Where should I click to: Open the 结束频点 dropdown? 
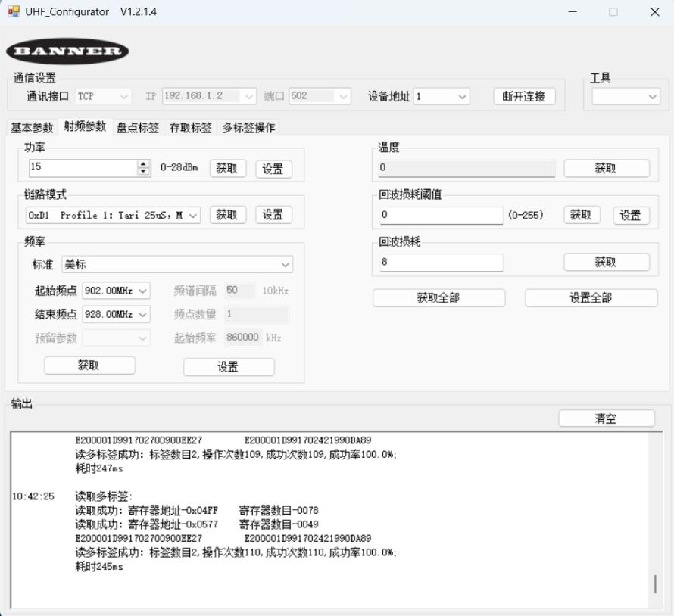click(x=117, y=314)
